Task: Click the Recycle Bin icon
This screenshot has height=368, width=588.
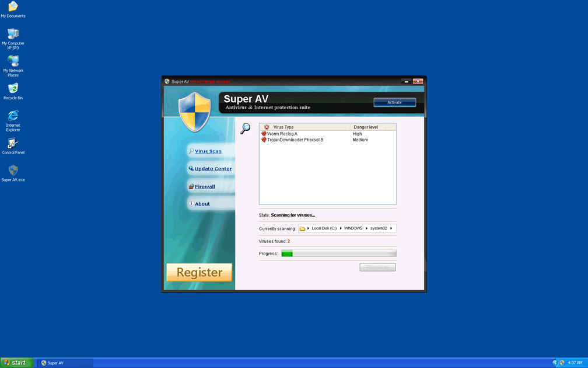Action: pos(13,89)
